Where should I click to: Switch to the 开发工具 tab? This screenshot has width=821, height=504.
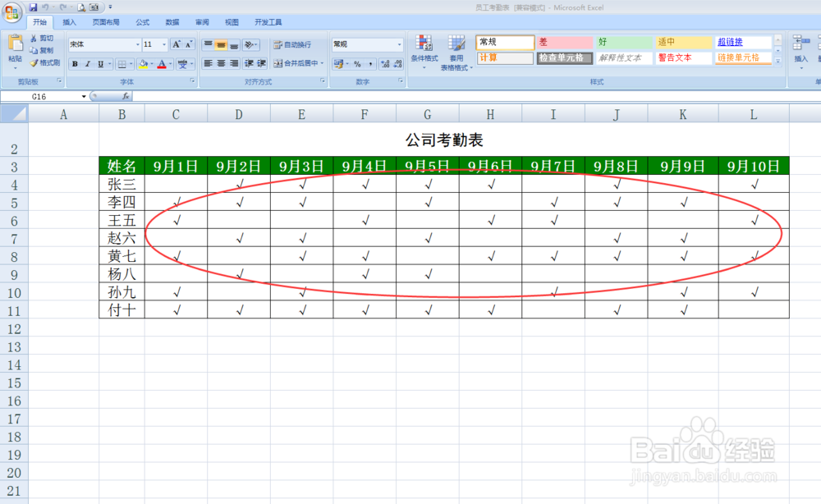[268, 22]
